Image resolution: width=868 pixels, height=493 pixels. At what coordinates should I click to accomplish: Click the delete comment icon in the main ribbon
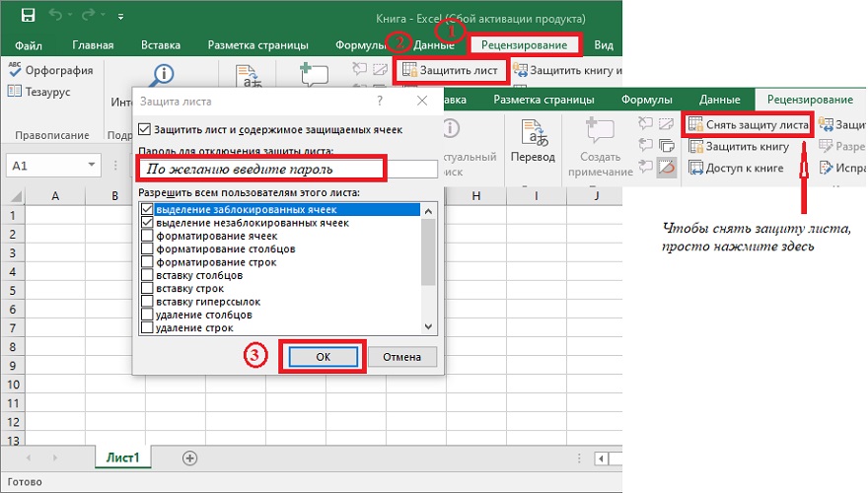tap(359, 69)
